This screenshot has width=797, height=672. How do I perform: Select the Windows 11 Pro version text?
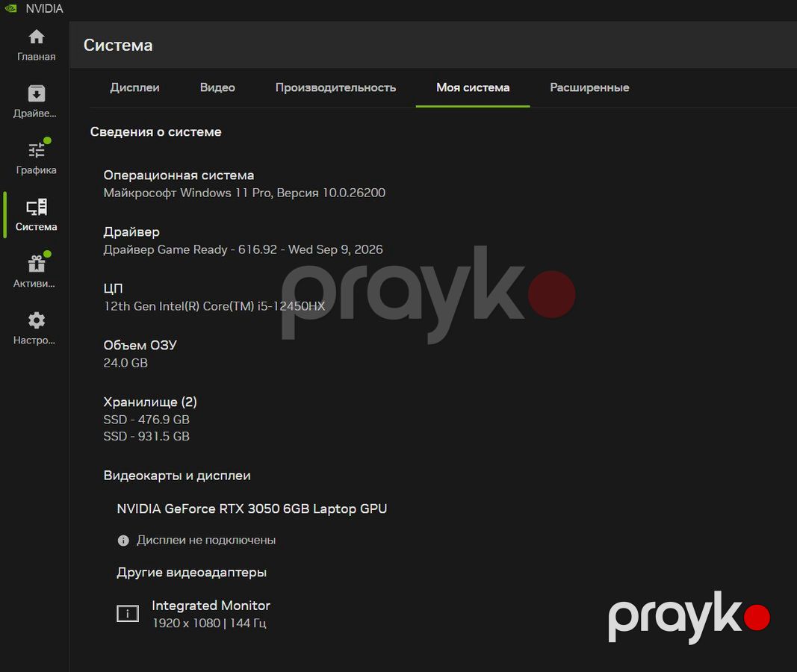244,193
